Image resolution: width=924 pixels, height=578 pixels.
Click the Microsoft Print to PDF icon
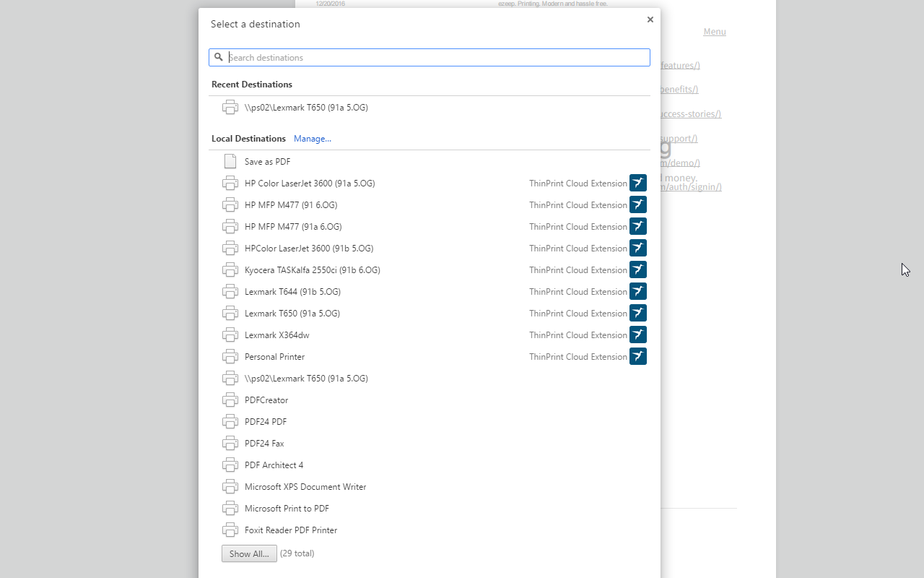coord(230,508)
